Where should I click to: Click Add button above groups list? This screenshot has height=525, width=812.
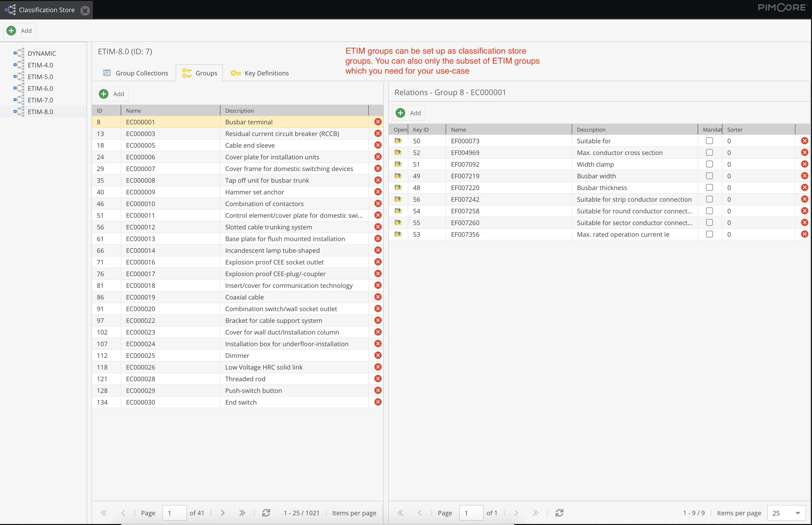112,94
